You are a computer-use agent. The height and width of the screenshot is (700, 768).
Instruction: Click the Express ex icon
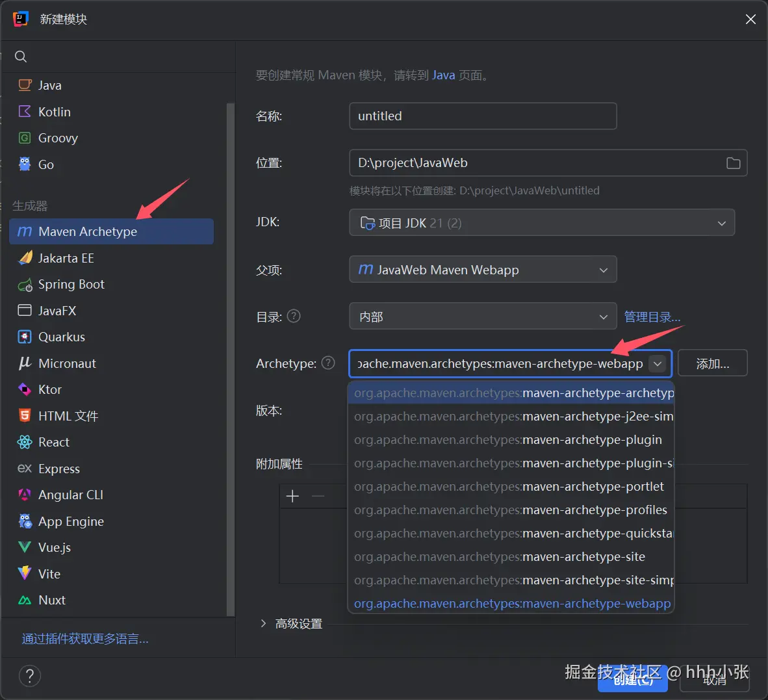coord(25,469)
